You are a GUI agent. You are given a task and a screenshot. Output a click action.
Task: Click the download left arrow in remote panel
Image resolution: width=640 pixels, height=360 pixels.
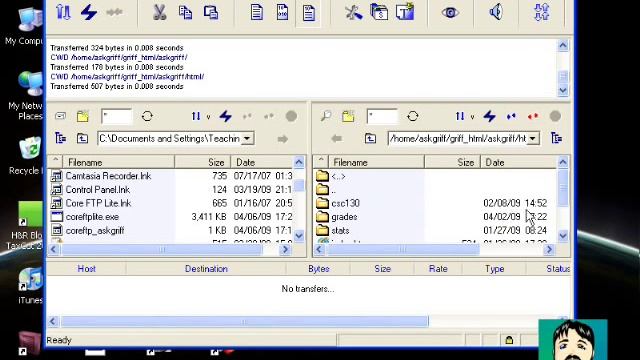[336, 139]
